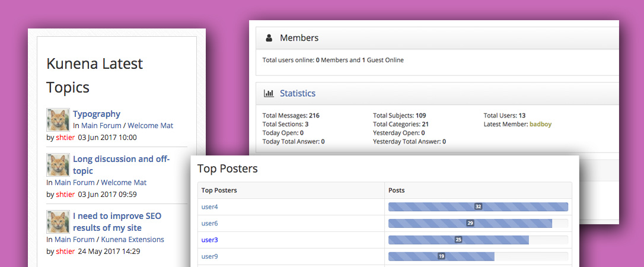644x267 pixels.
Task: Open user6 in Top Posters
Action: tap(209, 224)
